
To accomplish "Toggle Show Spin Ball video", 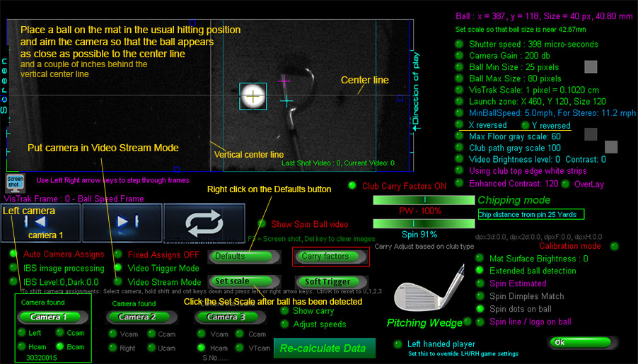I will (262, 223).
